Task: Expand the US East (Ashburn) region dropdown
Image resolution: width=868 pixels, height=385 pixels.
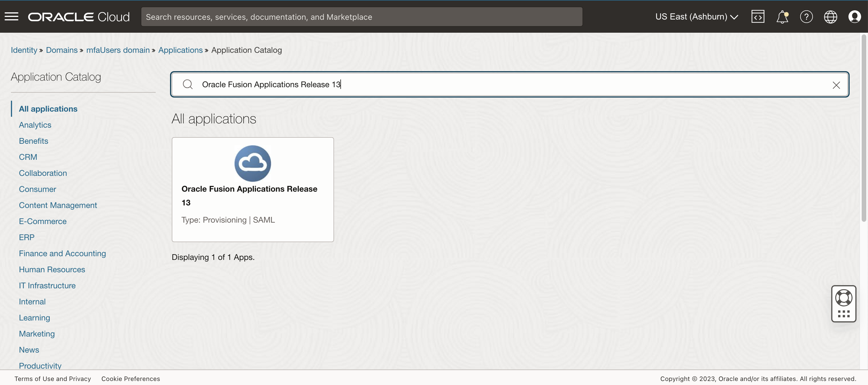Action: click(x=696, y=17)
